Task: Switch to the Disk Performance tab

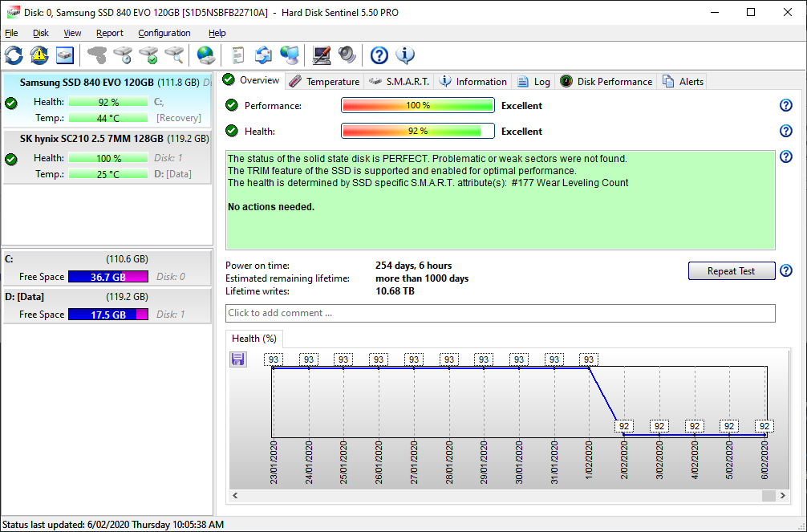Action: (x=606, y=81)
